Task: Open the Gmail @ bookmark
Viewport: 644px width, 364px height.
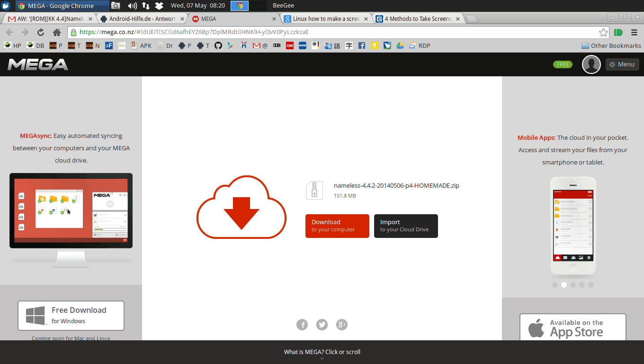Action: [x=260, y=45]
